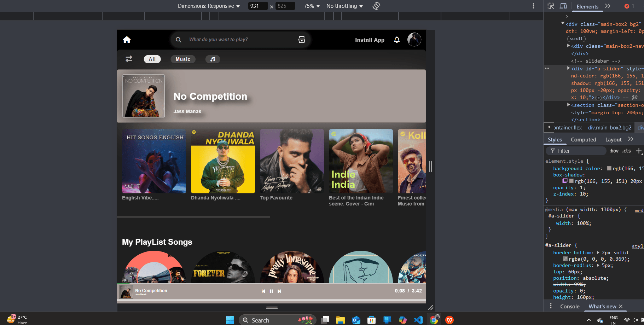Open the notification bell
Image resolution: width=644 pixels, height=325 pixels.
396,40
